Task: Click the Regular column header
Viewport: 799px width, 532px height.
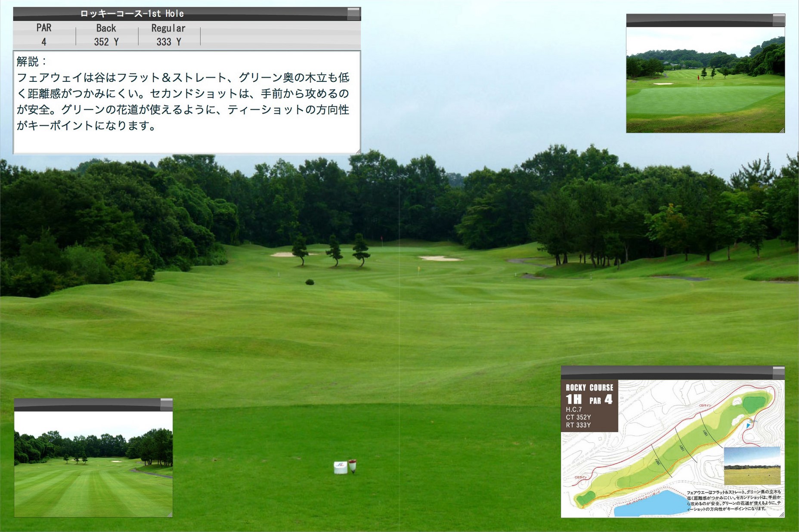Action: 168,28
